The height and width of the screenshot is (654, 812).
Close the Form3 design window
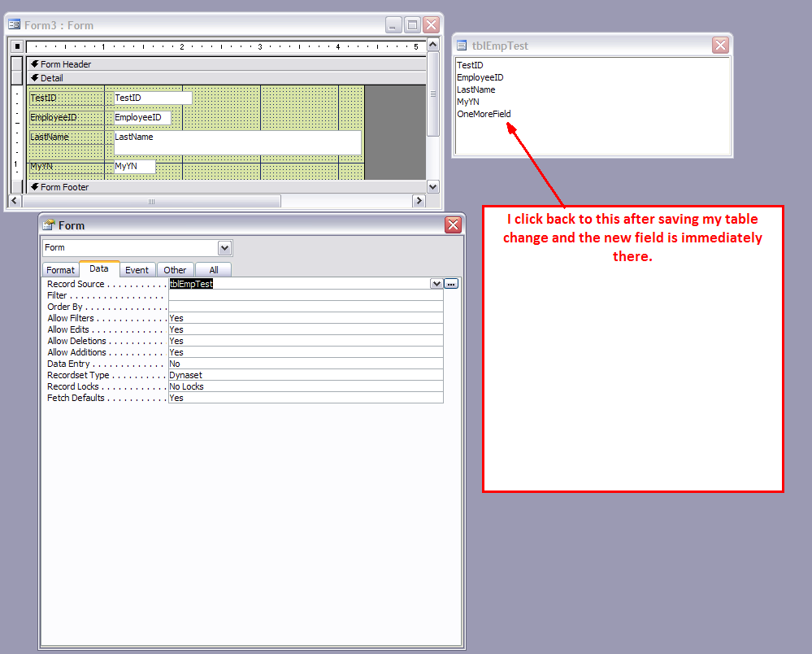[431, 25]
